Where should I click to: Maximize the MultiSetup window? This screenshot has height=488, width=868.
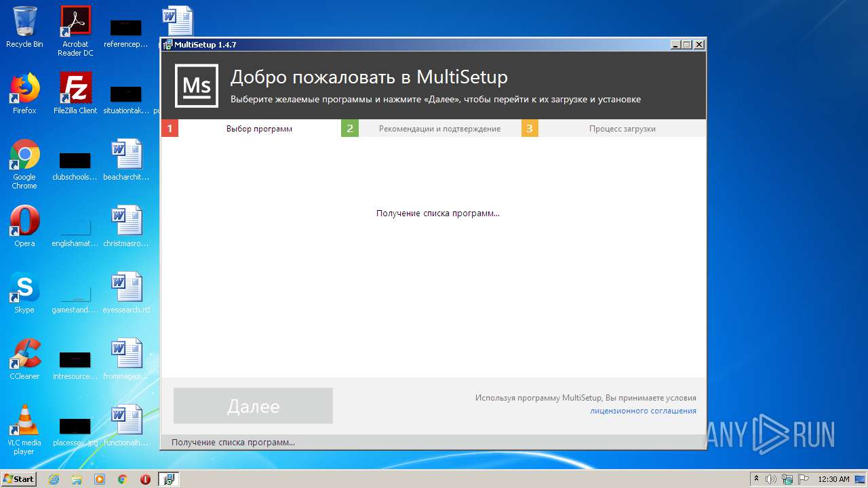(x=687, y=45)
